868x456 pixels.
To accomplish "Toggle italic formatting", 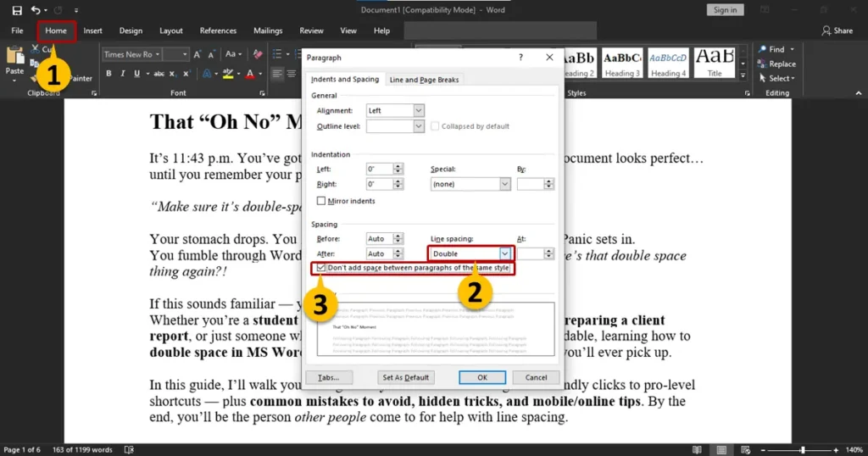I will coord(122,74).
